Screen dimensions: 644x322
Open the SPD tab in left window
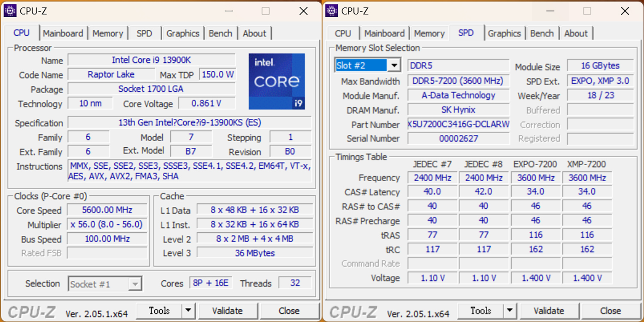coord(144,33)
